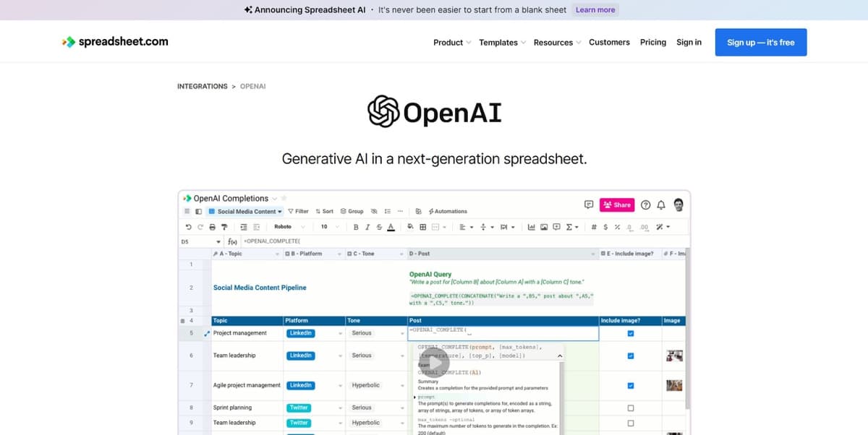Uncheck Include image for row 6 Team leadership

[x=631, y=356]
